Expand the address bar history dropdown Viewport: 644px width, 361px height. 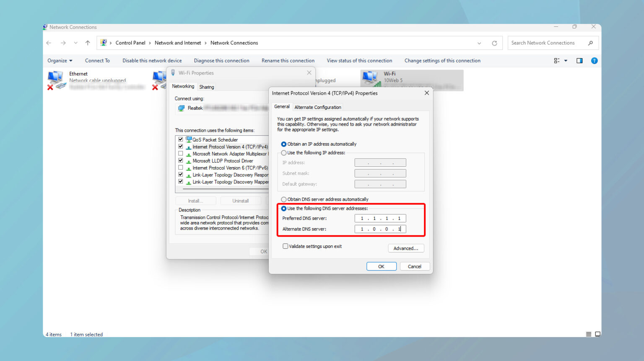(x=479, y=43)
